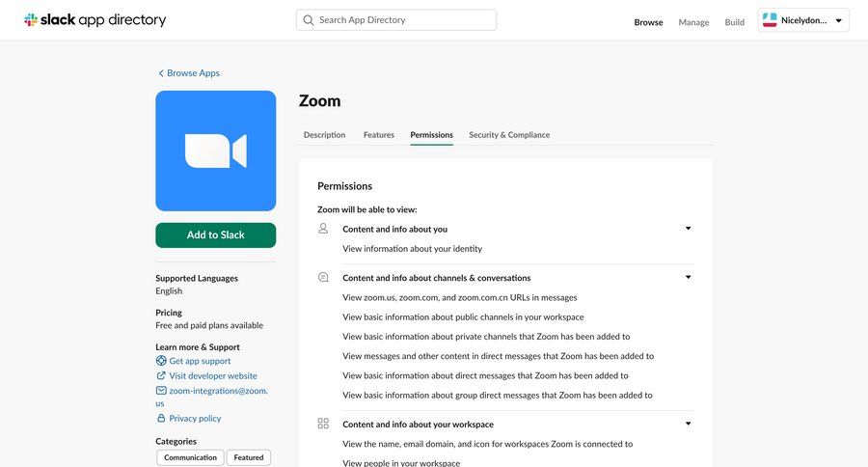This screenshot has width=868, height=467.
Task: Click "View people in your workspace" line
Action: [x=401, y=462]
